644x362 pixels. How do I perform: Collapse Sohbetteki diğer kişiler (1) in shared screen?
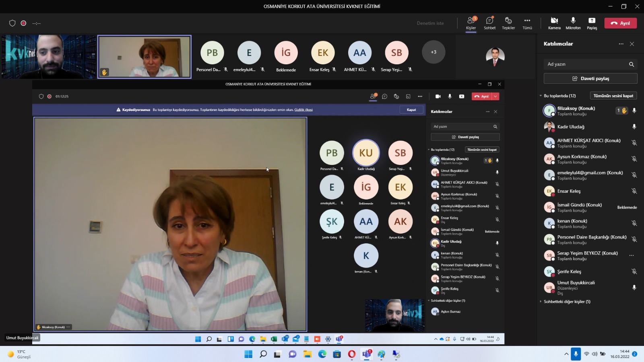point(429,301)
